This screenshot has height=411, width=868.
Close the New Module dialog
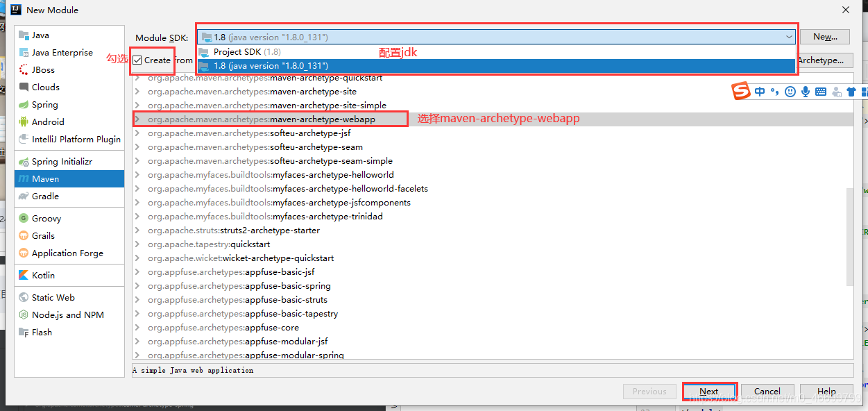[846, 10]
